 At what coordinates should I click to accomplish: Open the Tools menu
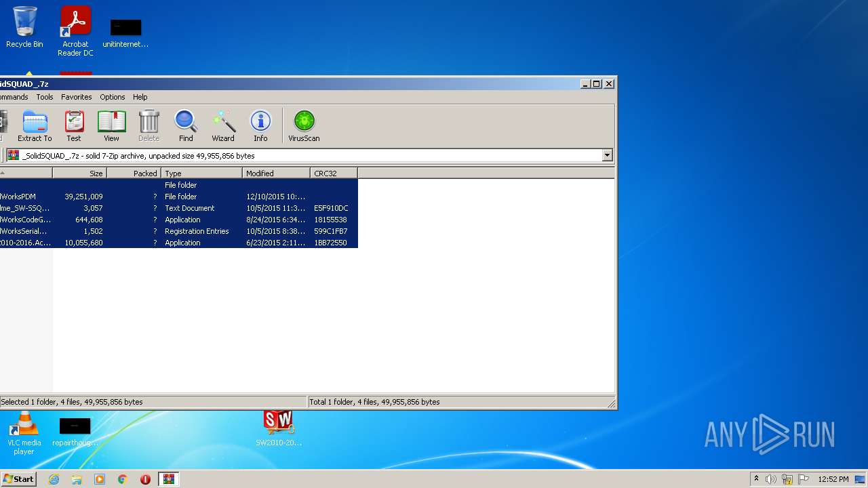coord(45,97)
